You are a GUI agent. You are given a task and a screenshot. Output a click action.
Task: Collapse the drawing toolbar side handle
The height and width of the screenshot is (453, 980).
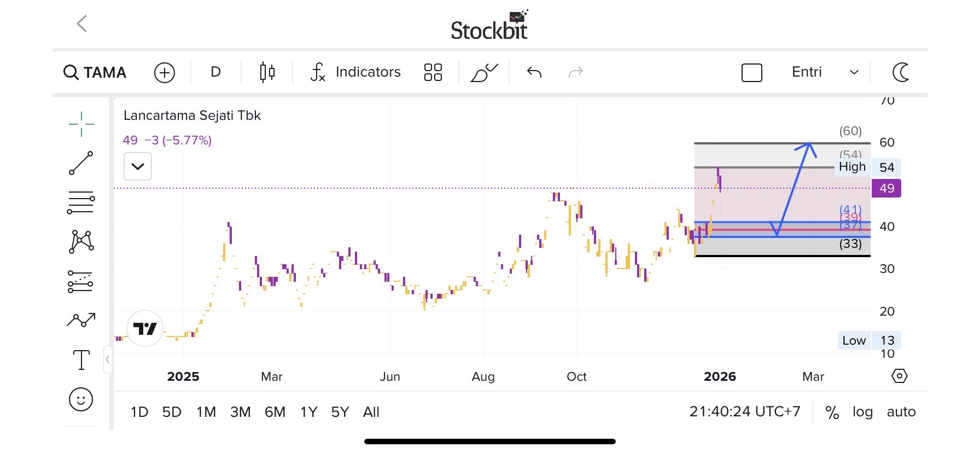click(108, 359)
